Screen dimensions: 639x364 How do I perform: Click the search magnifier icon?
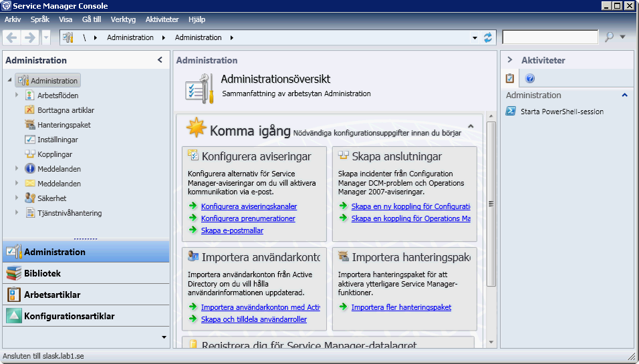pos(609,37)
